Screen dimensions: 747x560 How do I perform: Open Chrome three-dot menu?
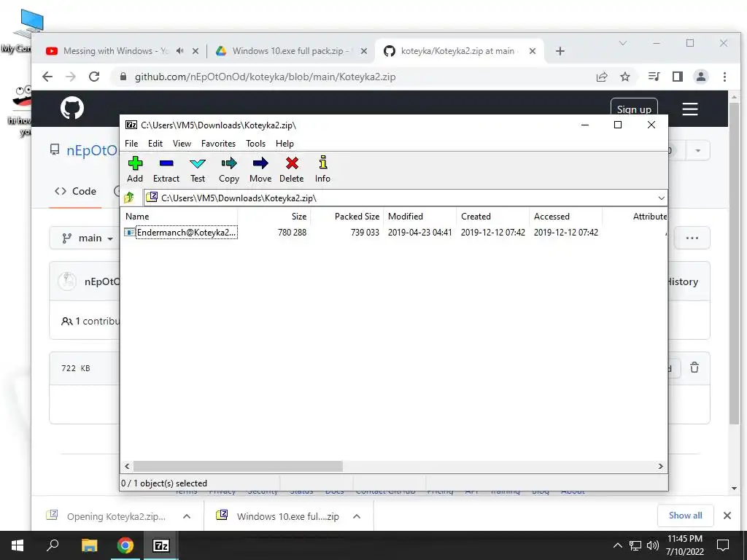[x=724, y=77]
